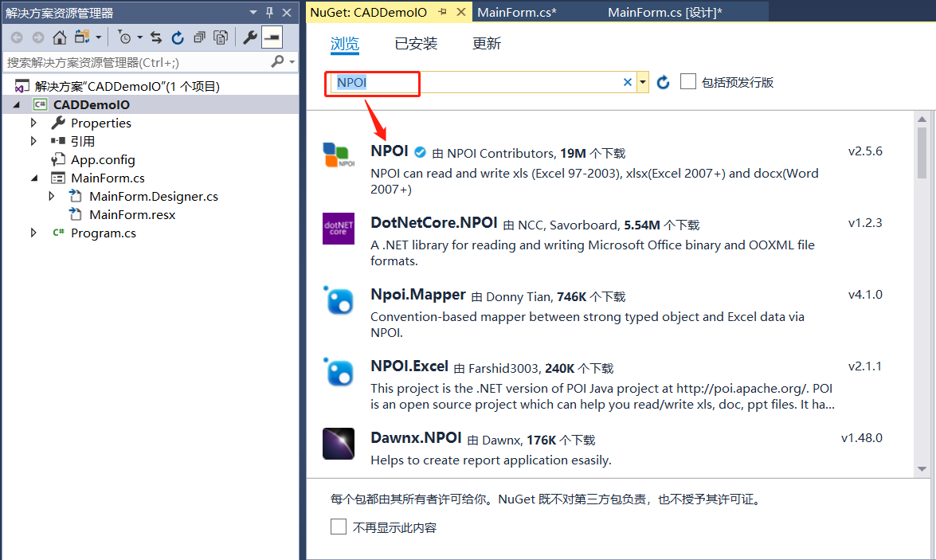Click the DotNetCore.NPOI purple logo

(x=339, y=228)
